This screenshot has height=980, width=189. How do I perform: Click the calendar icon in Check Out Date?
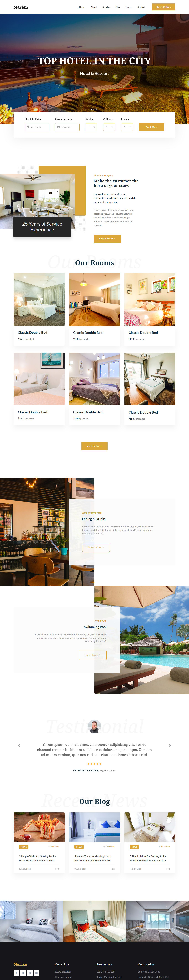[x=59, y=127]
